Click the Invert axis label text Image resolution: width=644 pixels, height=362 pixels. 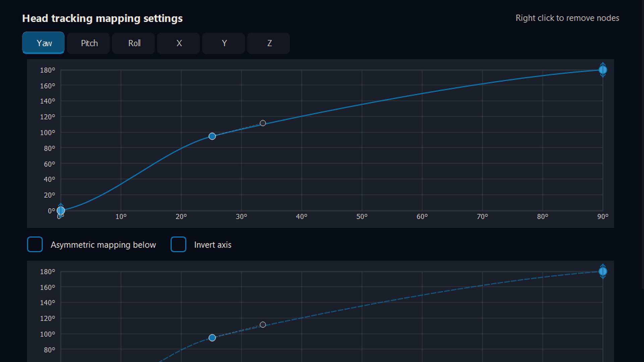(x=212, y=245)
